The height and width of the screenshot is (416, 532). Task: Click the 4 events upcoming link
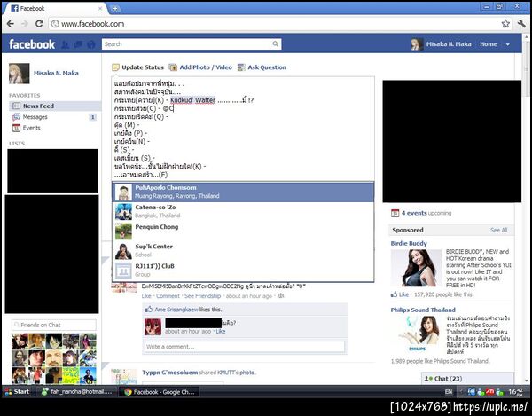(426, 213)
